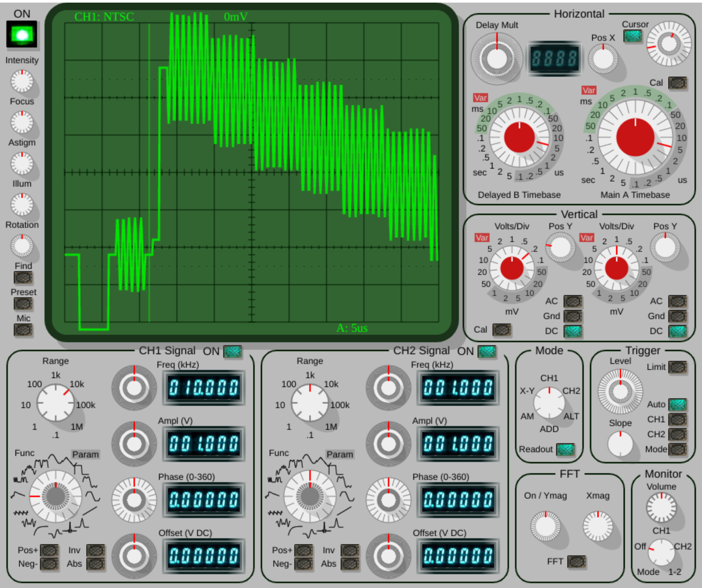This screenshot has width=702, height=588.
Task: Click the CH1 Signal Func waveform selector knob
Action: coord(55,496)
